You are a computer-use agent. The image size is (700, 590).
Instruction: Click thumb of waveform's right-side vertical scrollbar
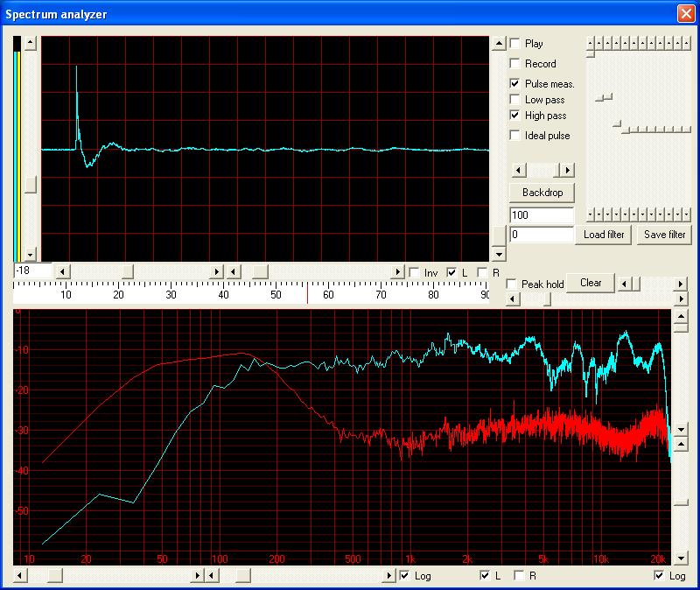(499, 235)
